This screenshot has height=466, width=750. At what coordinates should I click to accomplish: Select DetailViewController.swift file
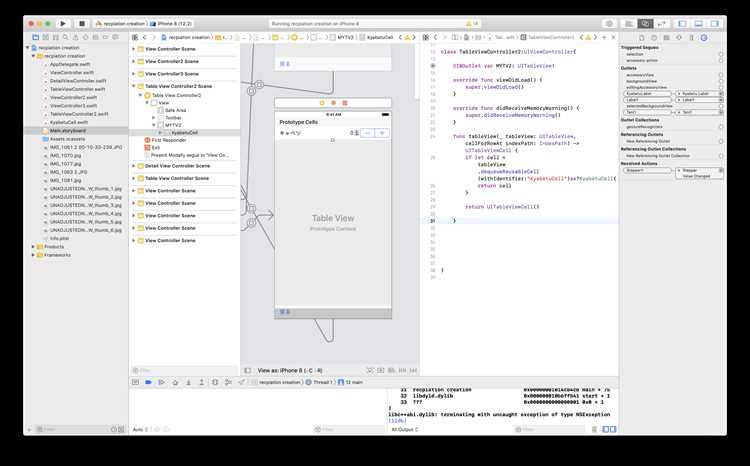point(78,81)
